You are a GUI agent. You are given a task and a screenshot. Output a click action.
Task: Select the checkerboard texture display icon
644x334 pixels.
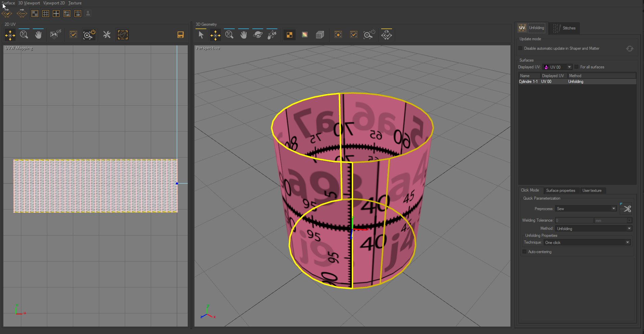click(x=289, y=34)
